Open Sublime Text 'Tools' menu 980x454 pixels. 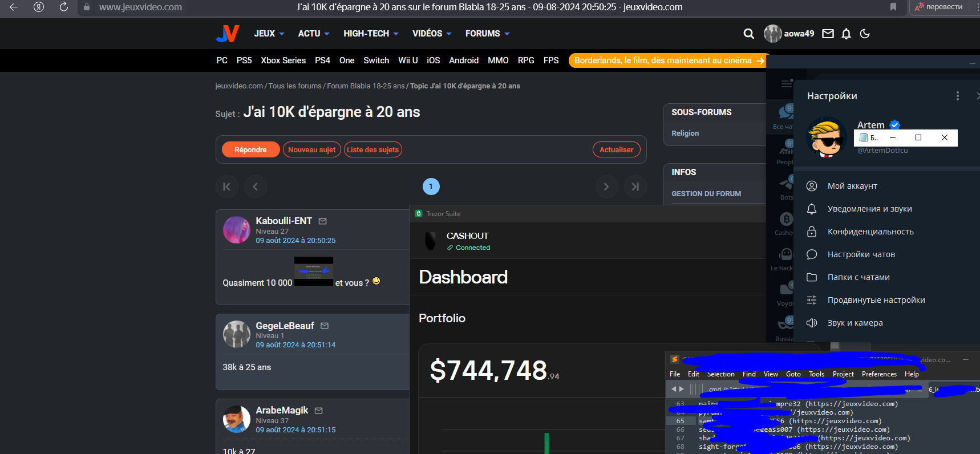click(x=816, y=374)
